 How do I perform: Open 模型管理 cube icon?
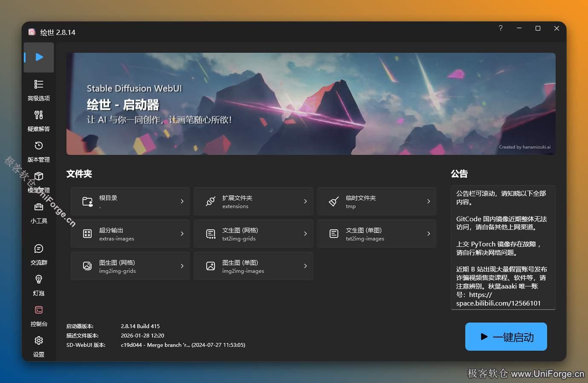pyautogui.click(x=39, y=176)
